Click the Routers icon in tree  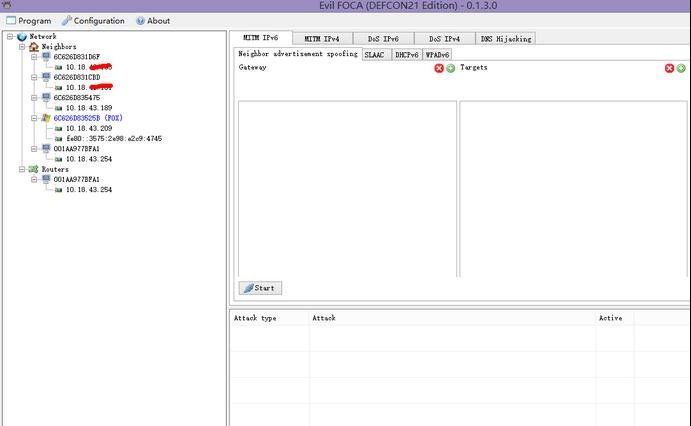point(33,169)
